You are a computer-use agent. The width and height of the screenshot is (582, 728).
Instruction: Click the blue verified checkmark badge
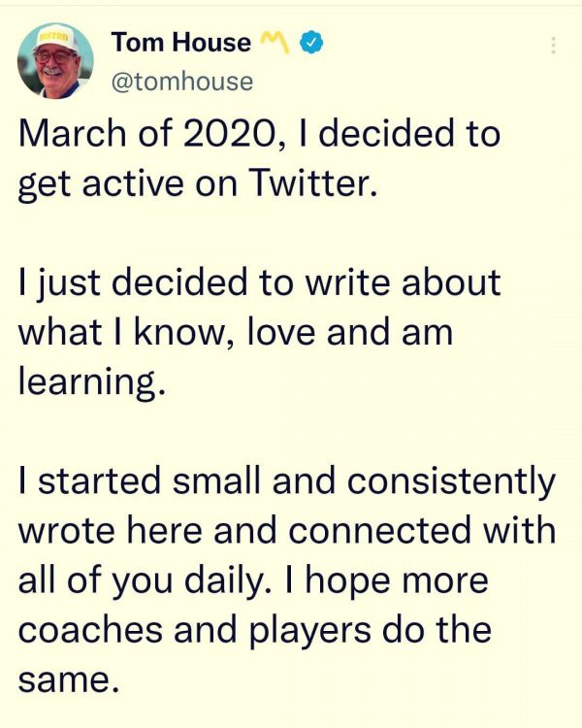[x=311, y=43]
